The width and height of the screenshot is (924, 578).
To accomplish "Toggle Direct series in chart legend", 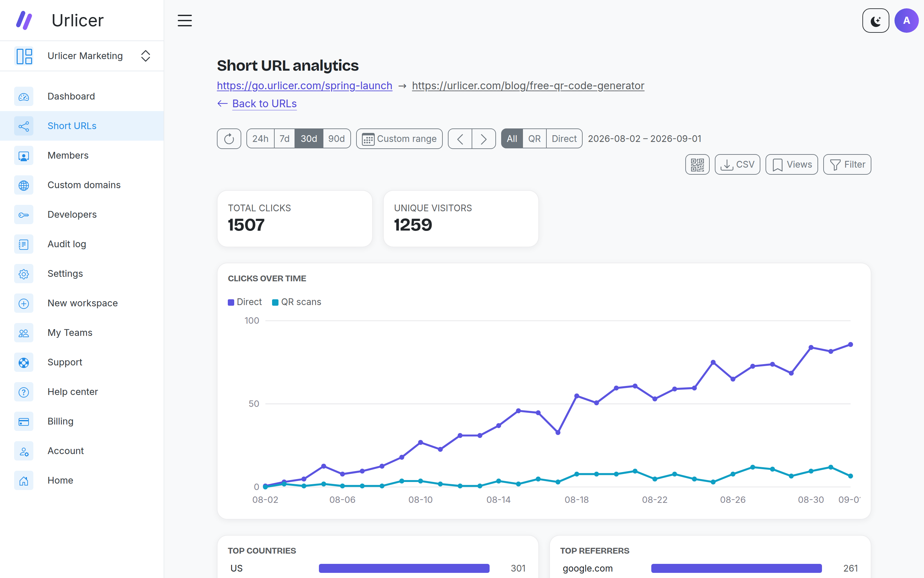I will [x=245, y=302].
